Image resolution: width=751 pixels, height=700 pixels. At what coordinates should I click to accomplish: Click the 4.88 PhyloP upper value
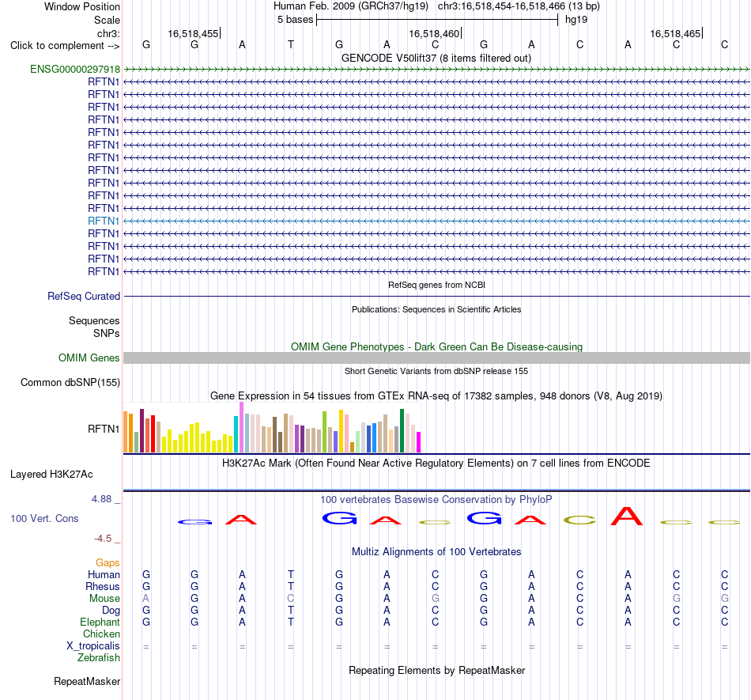point(101,499)
